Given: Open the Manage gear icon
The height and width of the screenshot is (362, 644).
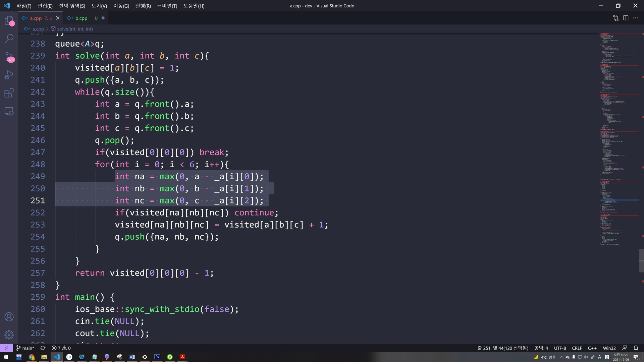Looking at the screenshot, I should coord(9,335).
